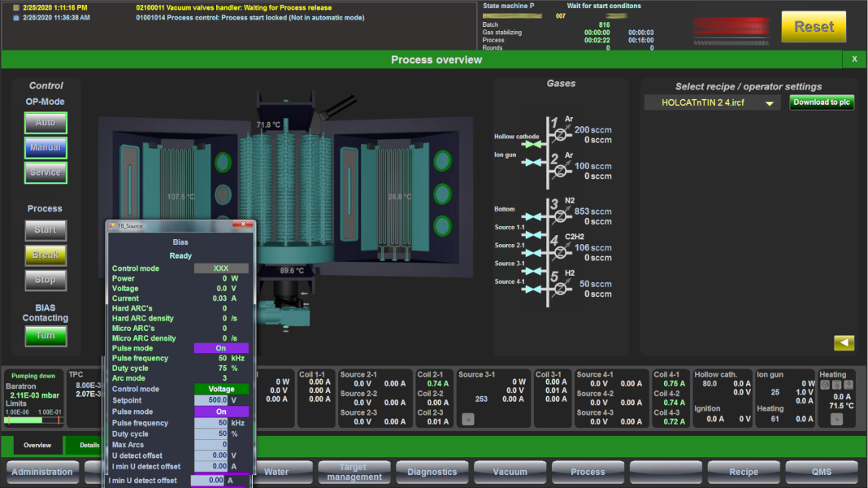Select Manual OP-Mode

click(x=46, y=147)
